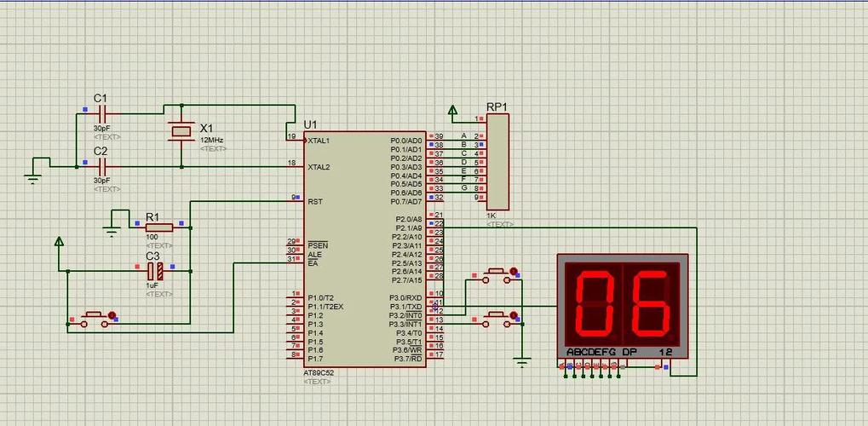Click the two-digit seven-segment display showing 06
Screen dimensions: 868x426
[623, 307]
